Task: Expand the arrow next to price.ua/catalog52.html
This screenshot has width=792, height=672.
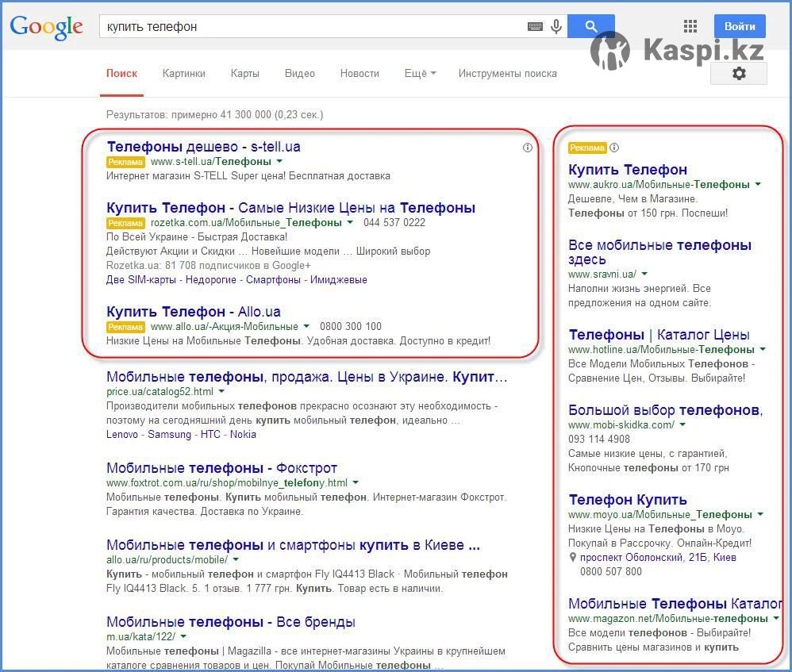Action: coord(221,391)
